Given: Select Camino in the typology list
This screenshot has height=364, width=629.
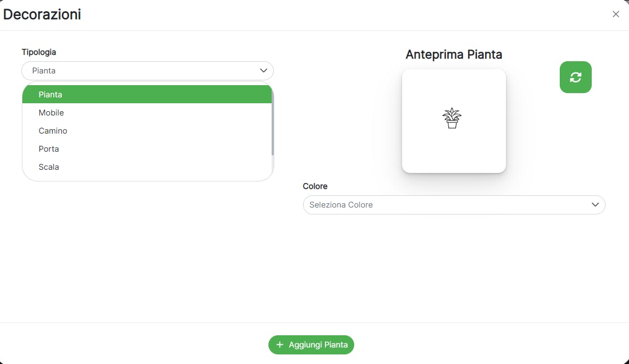Looking at the screenshot, I should (x=53, y=131).
